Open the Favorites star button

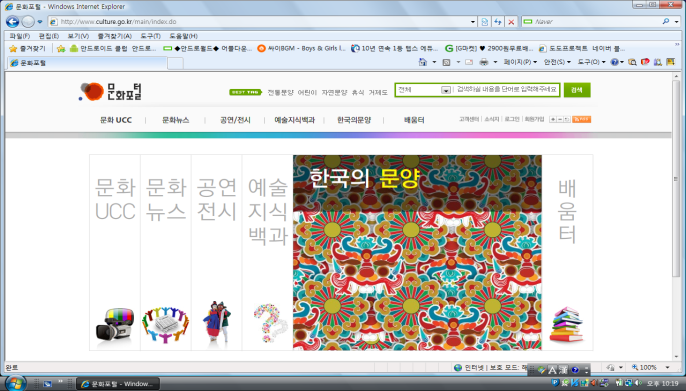28,49
